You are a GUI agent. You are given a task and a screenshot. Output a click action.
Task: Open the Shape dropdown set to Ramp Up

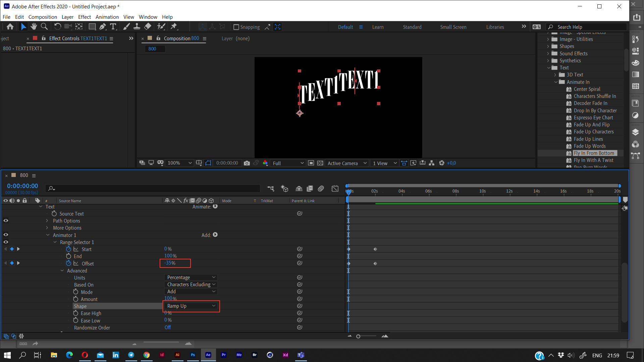[191, 306]
